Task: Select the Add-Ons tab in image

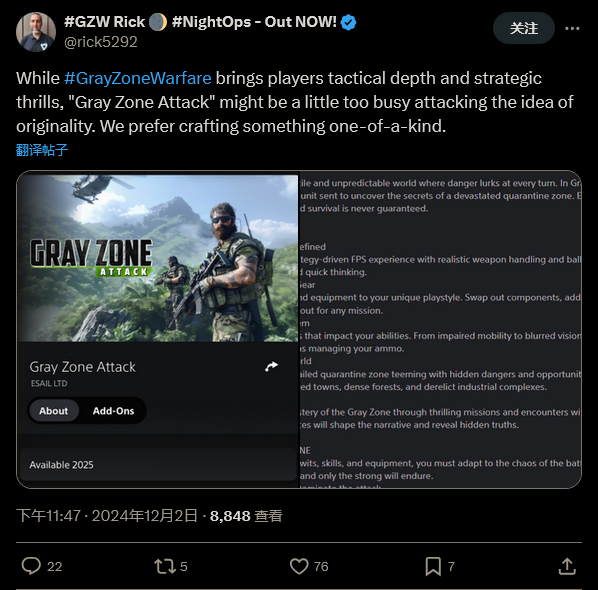Action: pos(113,411)
